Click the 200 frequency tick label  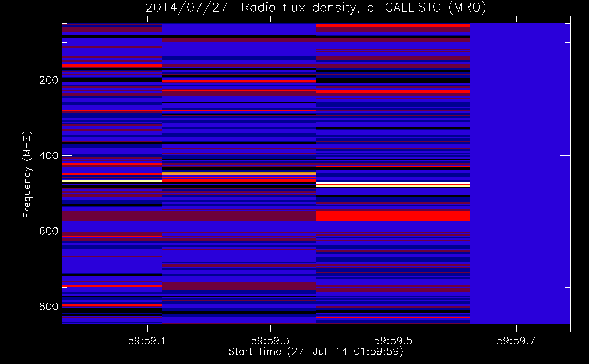[49, 80]
